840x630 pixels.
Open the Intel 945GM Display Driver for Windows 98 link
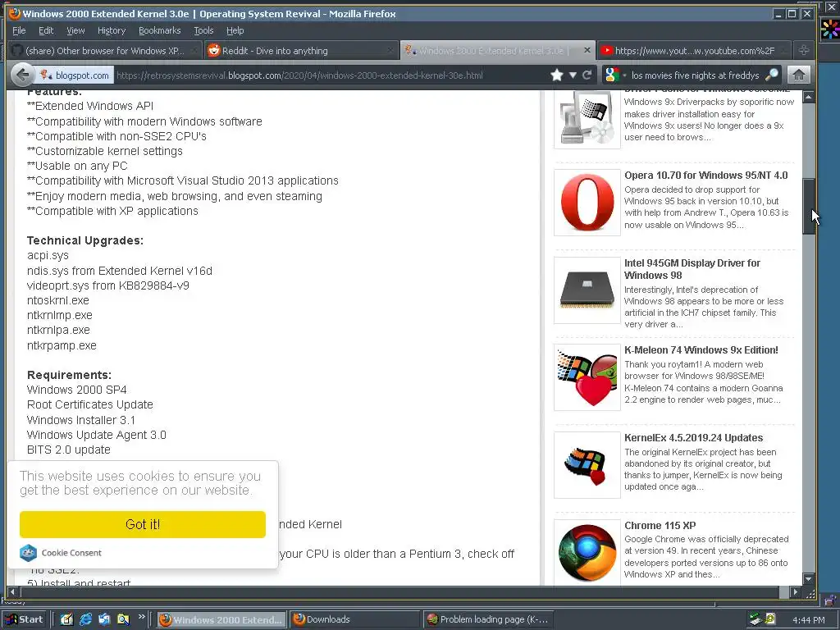[692, 269]
